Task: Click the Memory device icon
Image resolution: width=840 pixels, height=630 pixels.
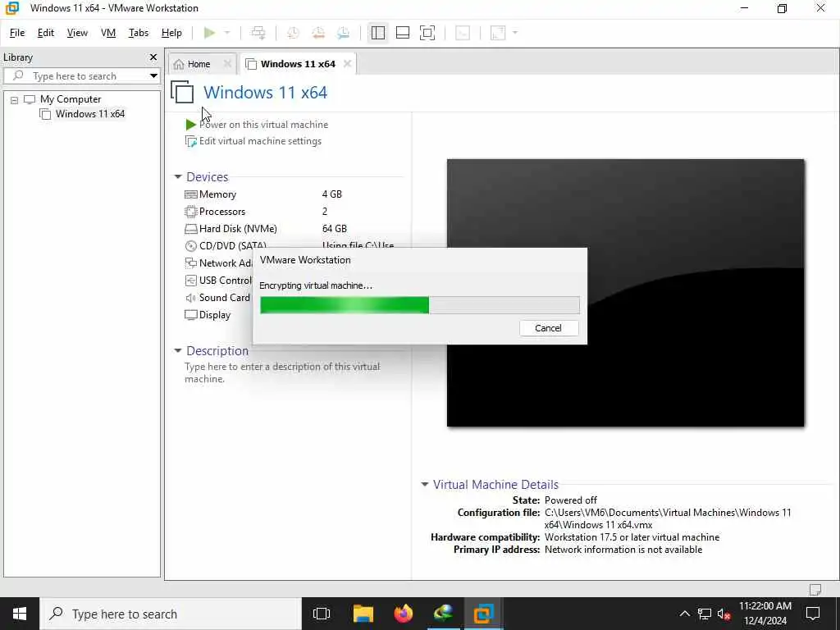Action: pos(190,194)
